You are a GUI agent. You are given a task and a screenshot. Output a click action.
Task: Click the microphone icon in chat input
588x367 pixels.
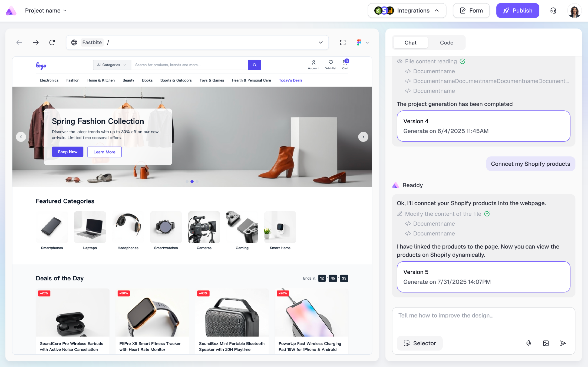(528, 343)
